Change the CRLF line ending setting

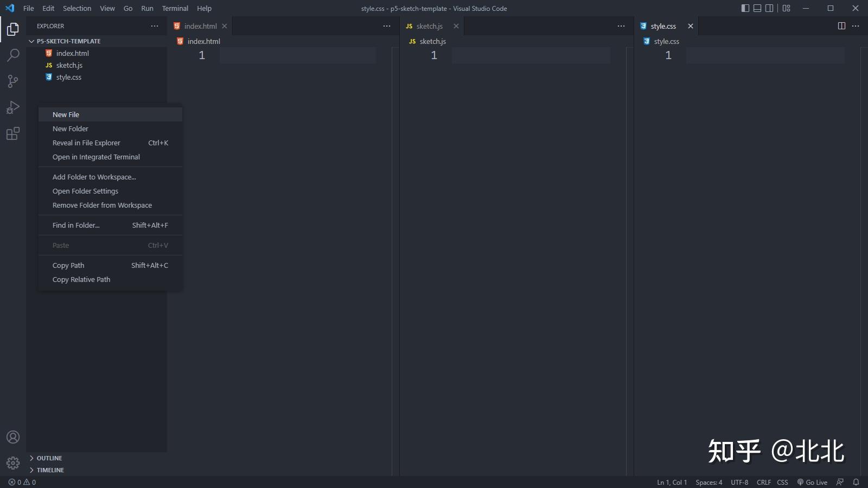click(764, 482)
